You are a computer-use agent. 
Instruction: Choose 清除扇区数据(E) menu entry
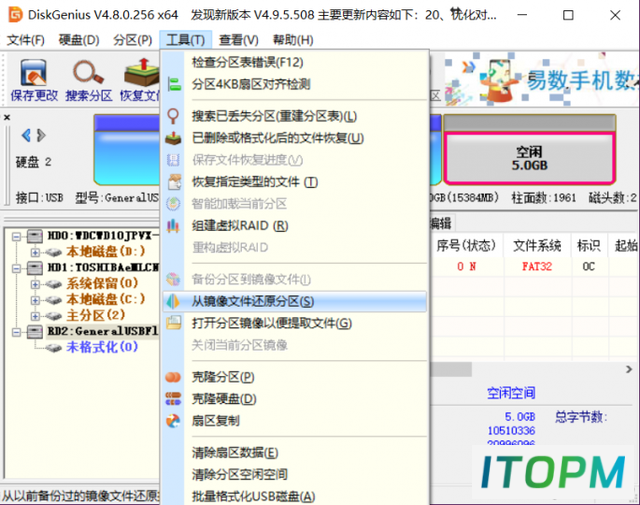tap(294, 453)
